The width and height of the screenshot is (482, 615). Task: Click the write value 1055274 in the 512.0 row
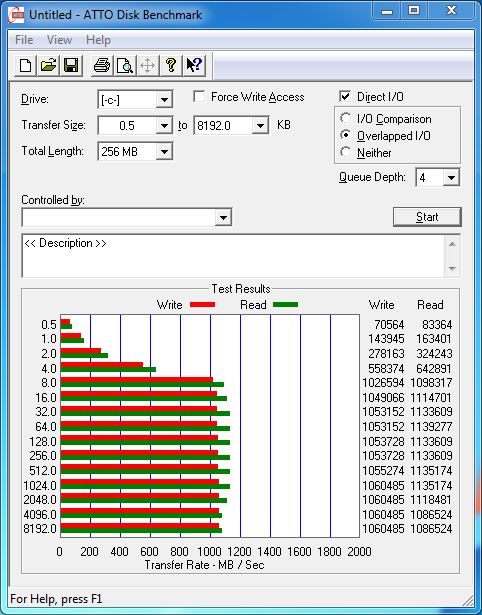click(383, 470)
